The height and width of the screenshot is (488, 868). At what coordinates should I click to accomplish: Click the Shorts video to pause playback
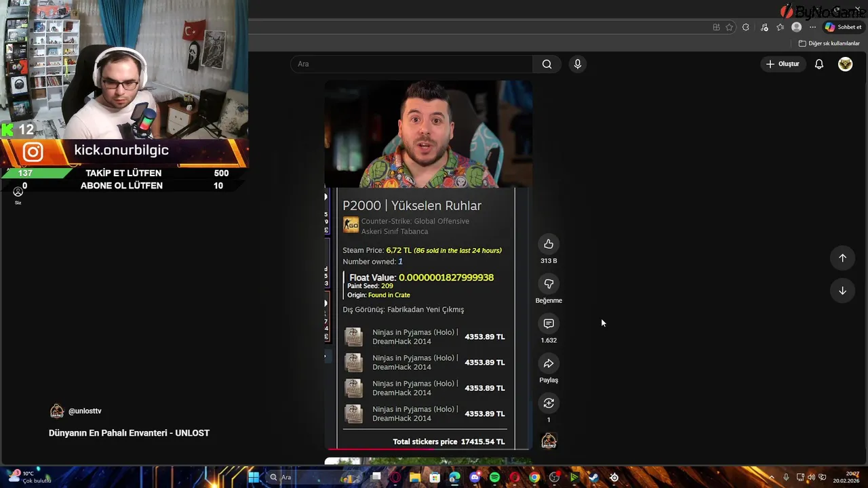click(x=428, y=264)
